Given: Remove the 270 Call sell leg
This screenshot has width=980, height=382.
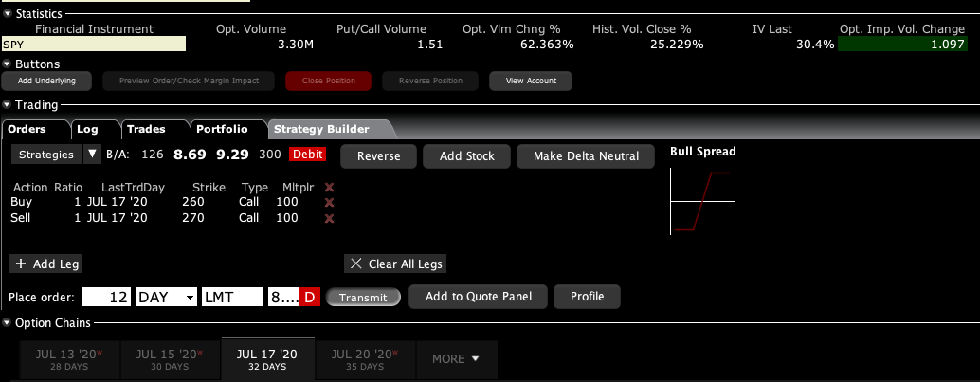Looking at the screenshot, I should pos(330,219).
